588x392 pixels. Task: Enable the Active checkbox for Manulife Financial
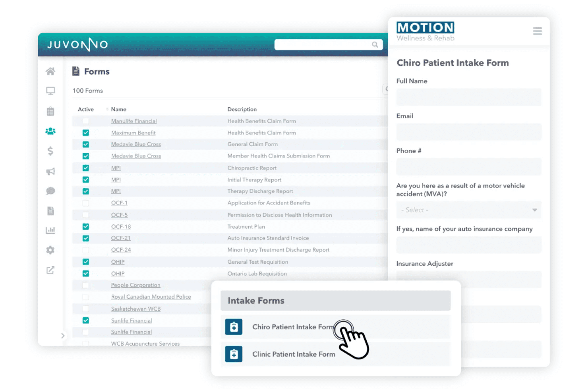(86, 121)
